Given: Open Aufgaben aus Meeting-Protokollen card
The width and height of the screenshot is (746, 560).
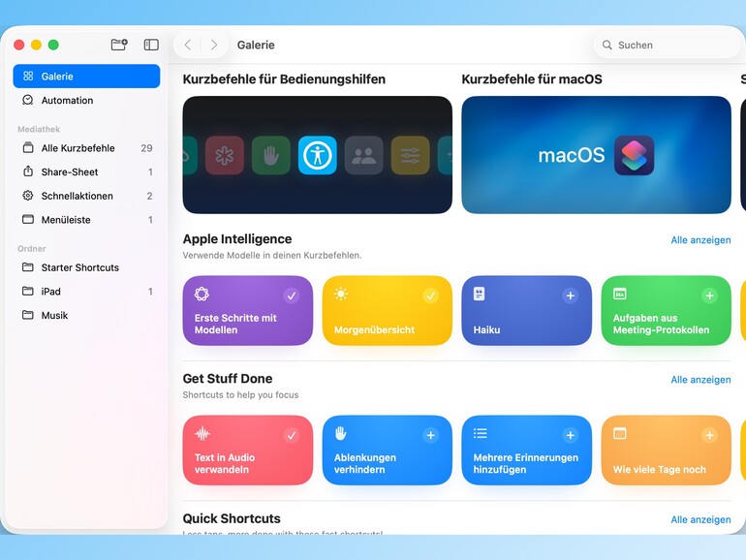Looking at the screenshot, I should coord(667,311).
